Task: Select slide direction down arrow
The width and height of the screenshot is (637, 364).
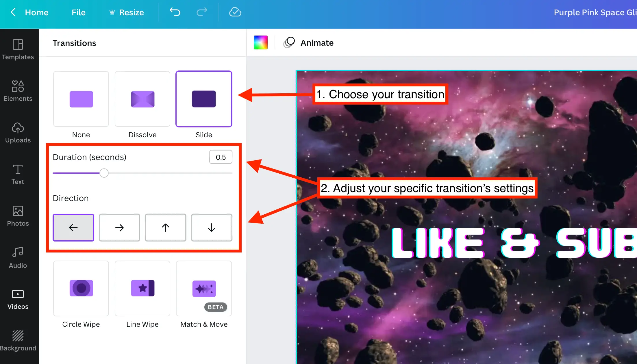Action: pyautogui.click(x=212, y=228)
